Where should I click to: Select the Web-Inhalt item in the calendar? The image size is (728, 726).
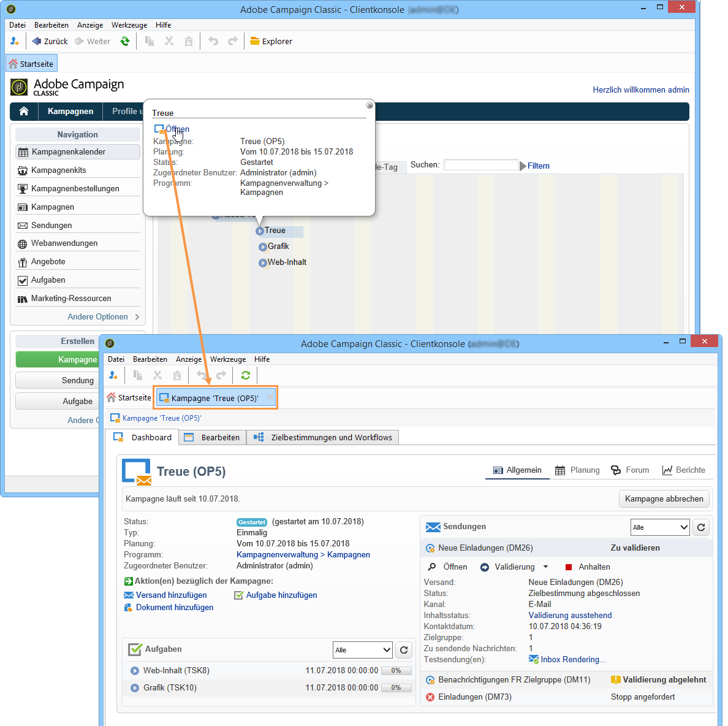click(x=286, y=262)
